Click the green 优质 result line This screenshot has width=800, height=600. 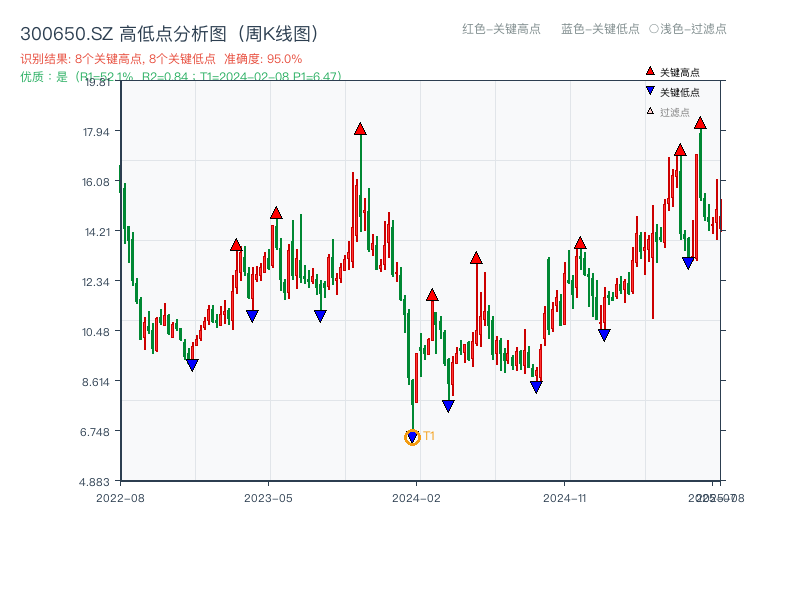click(x=180, y=76)
